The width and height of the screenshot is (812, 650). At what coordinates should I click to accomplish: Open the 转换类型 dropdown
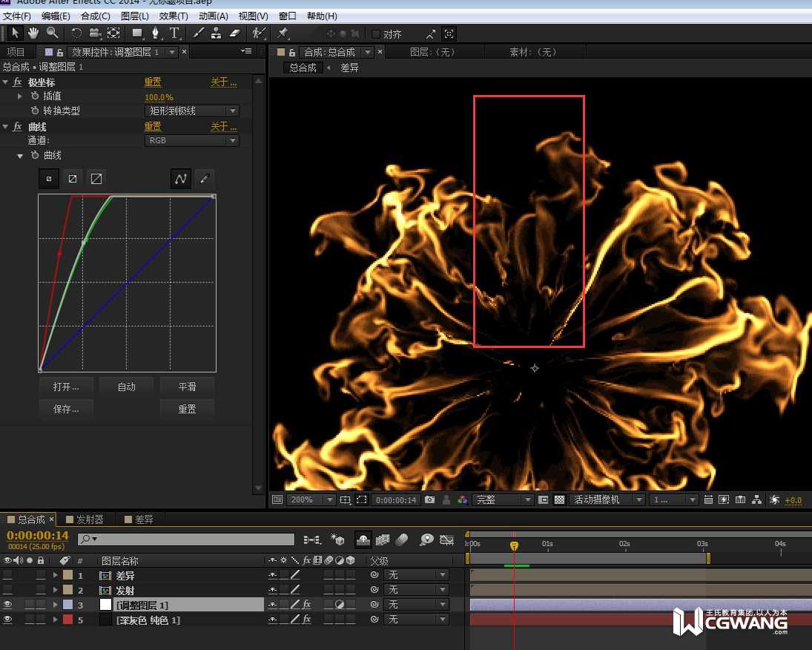(191, 111)
